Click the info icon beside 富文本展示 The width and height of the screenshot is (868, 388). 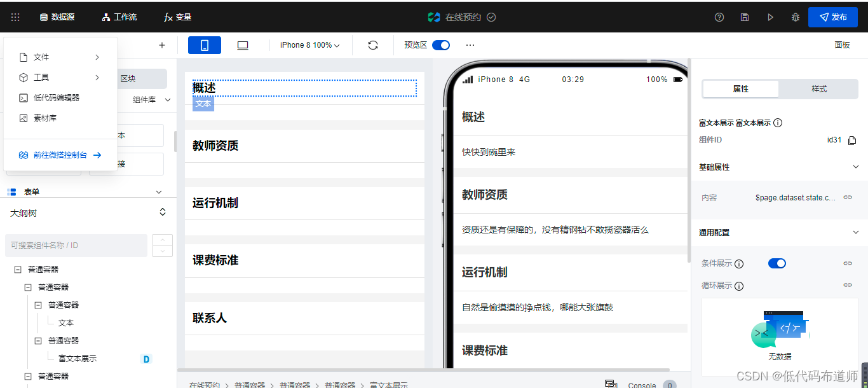click(778, 123)
